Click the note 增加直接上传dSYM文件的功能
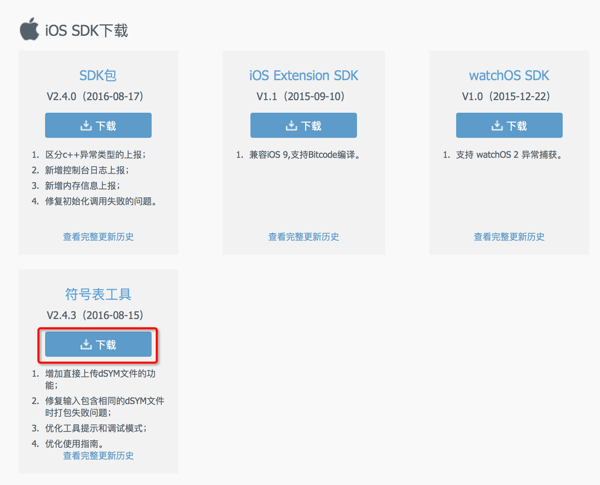The image size is (600, 485). [100, 379]
